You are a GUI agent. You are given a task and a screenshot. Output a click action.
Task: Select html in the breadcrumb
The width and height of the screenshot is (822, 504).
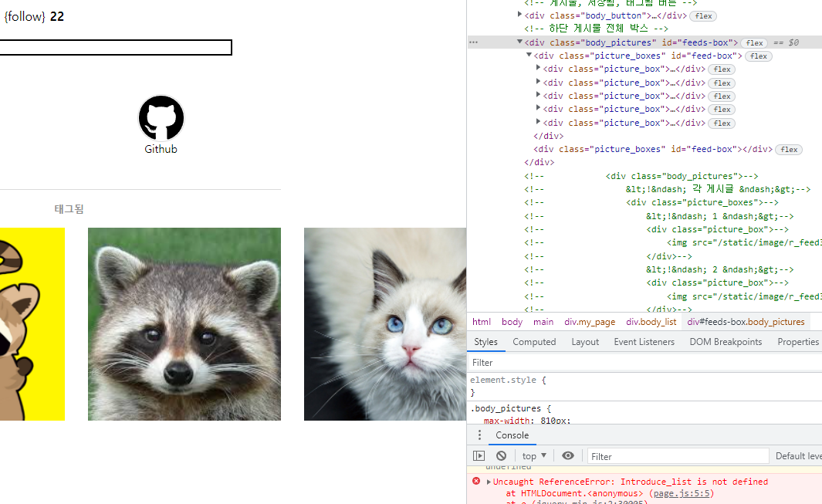pos(482,322)
